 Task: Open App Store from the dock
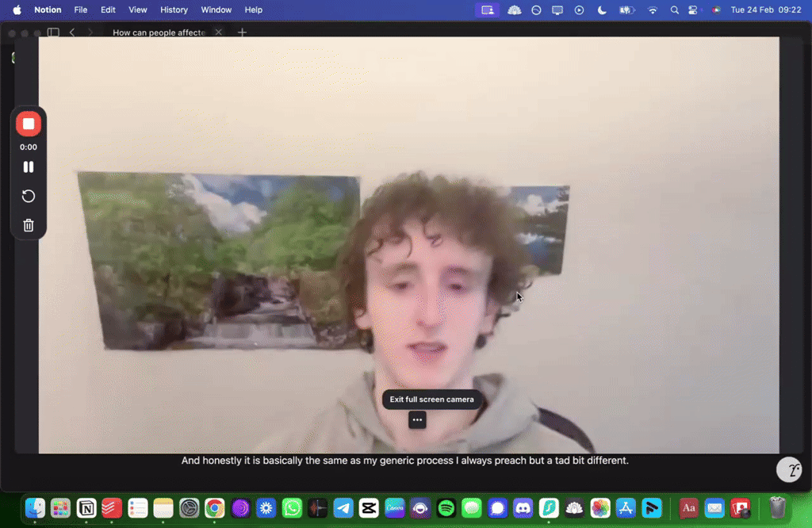(x=626, y=508)
